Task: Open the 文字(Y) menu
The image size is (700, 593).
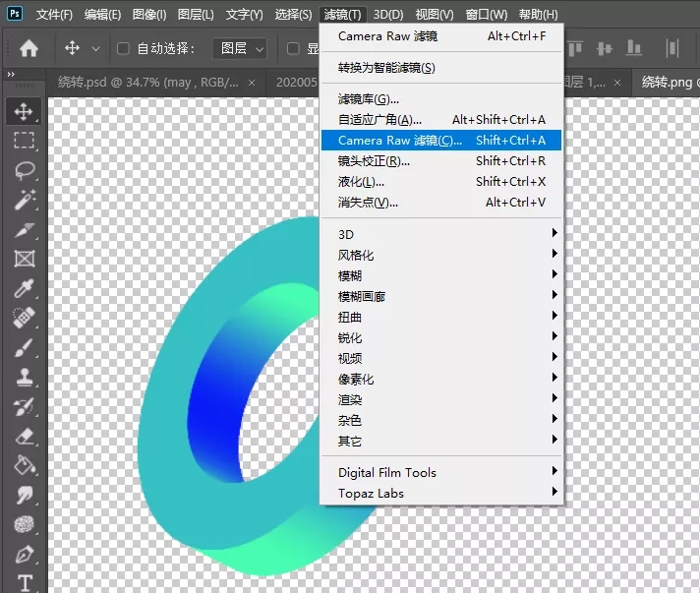Action: coord(244,15)
